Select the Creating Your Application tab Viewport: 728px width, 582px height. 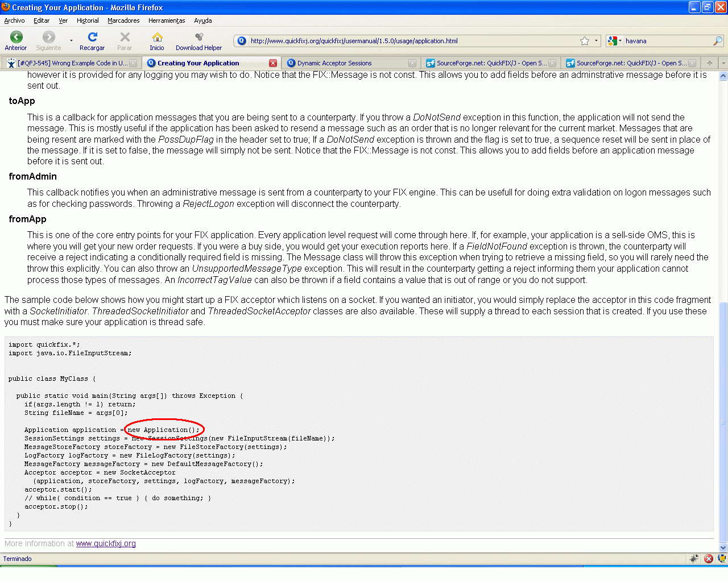coord(210,63)
